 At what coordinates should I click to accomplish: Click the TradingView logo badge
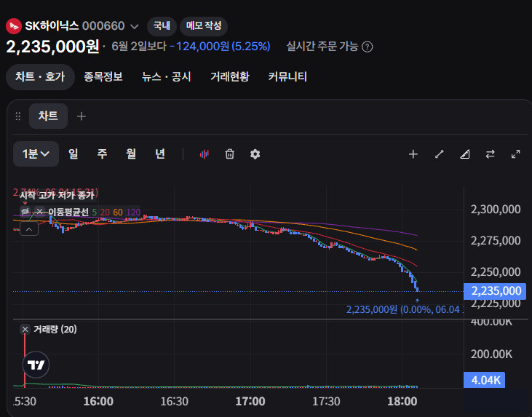point(36,365)
